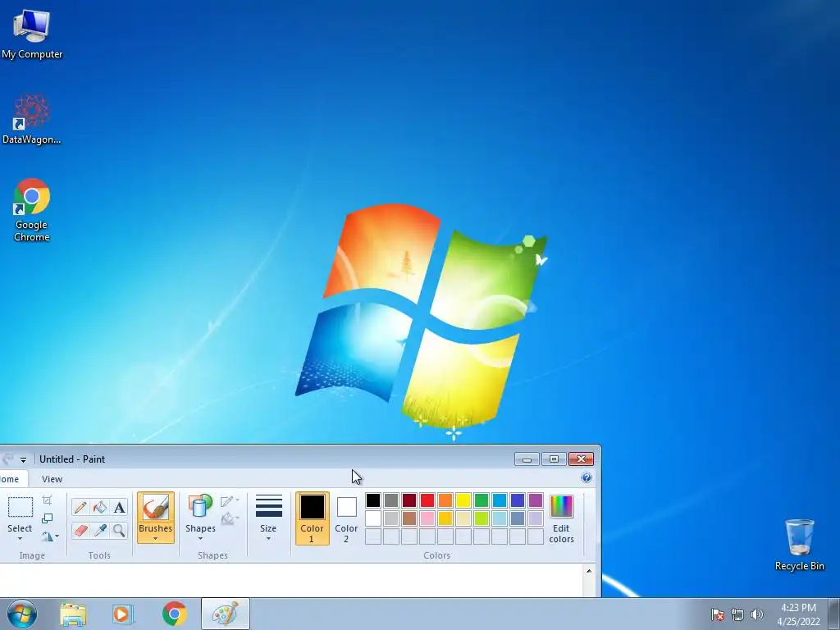Screen dimensions: 840x630
Task: Pick the pink (rose) color swatch
Action: click(x=427, y=518)
